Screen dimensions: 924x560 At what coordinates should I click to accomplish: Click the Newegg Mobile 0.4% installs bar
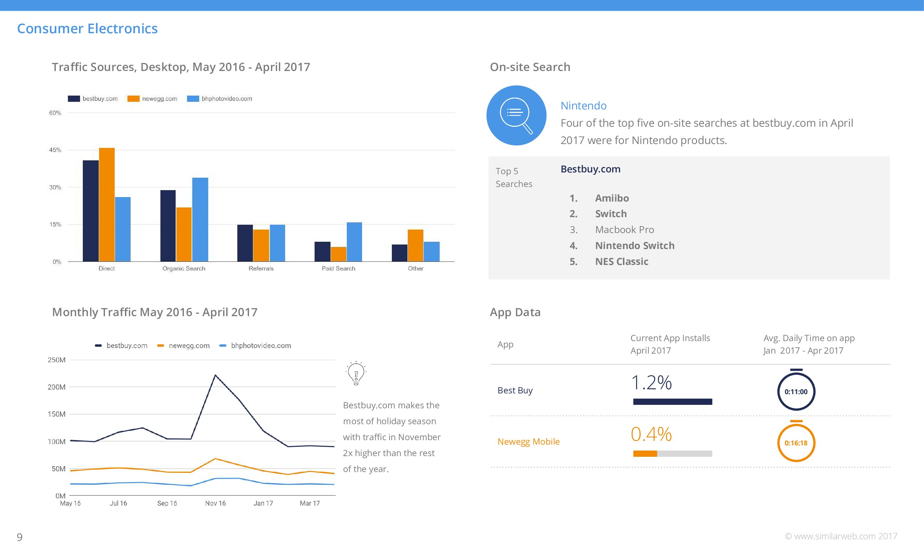click(x=645, y=454)
